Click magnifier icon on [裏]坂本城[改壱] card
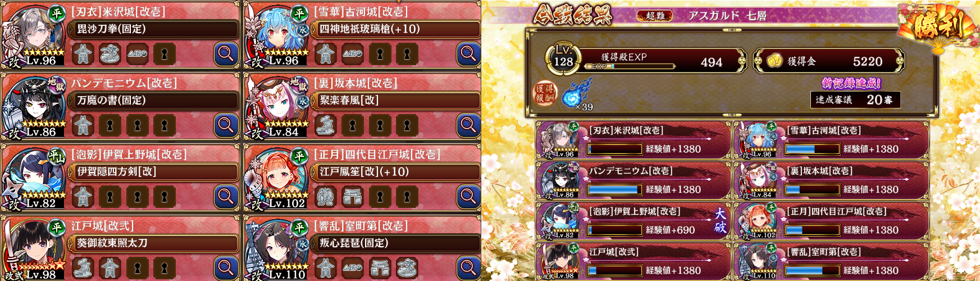The height and width of the screenshot is (281, 980). click(468, 125)
